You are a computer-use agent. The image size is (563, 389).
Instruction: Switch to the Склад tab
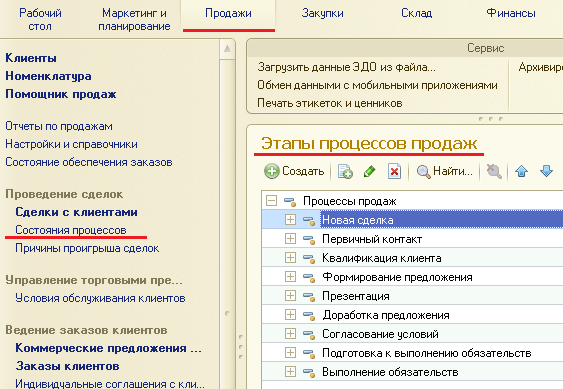click(x=417, y=13)
